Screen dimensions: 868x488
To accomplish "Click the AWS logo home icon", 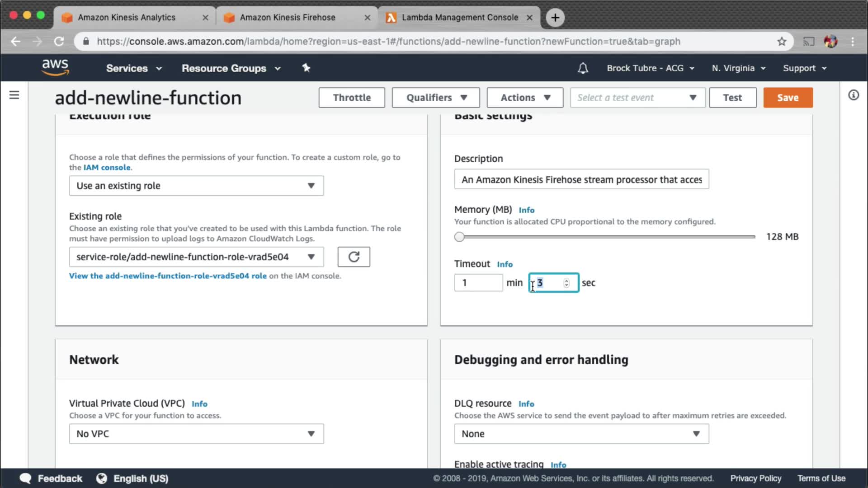I will (55, 67).
